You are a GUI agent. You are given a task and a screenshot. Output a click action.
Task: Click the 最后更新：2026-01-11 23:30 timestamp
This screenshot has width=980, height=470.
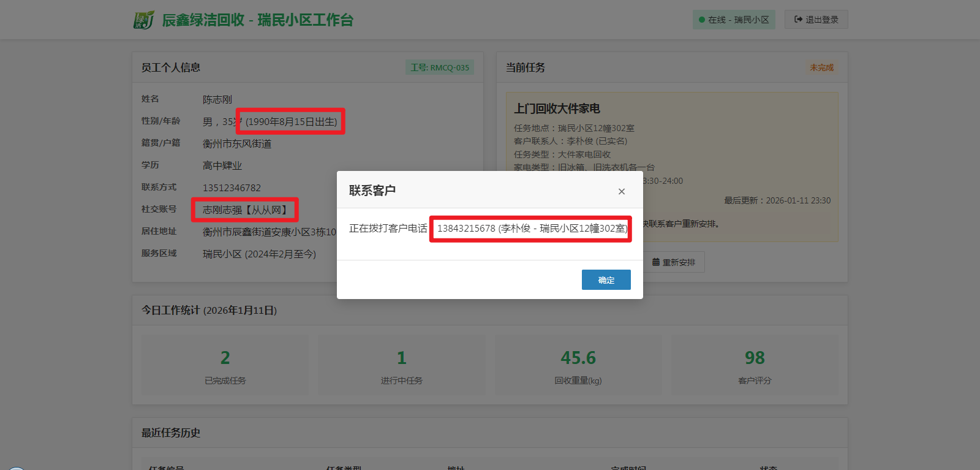tap(777, 200)
